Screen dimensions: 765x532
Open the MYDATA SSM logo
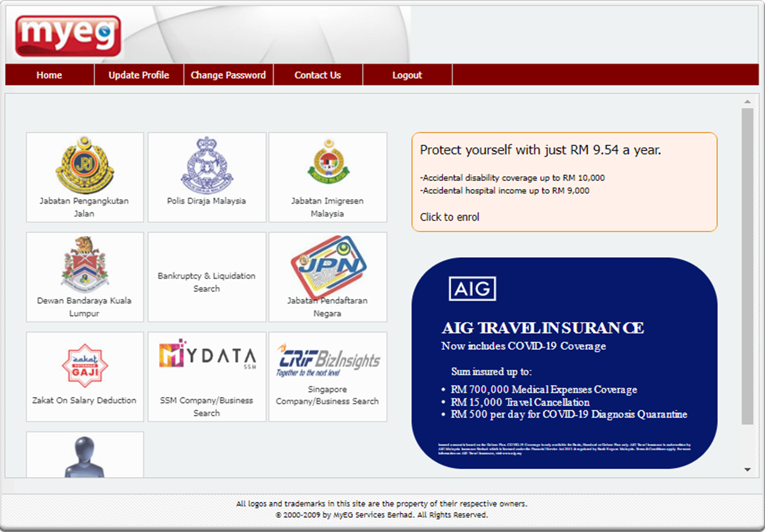pyautogui.click(x=207, y=354)
